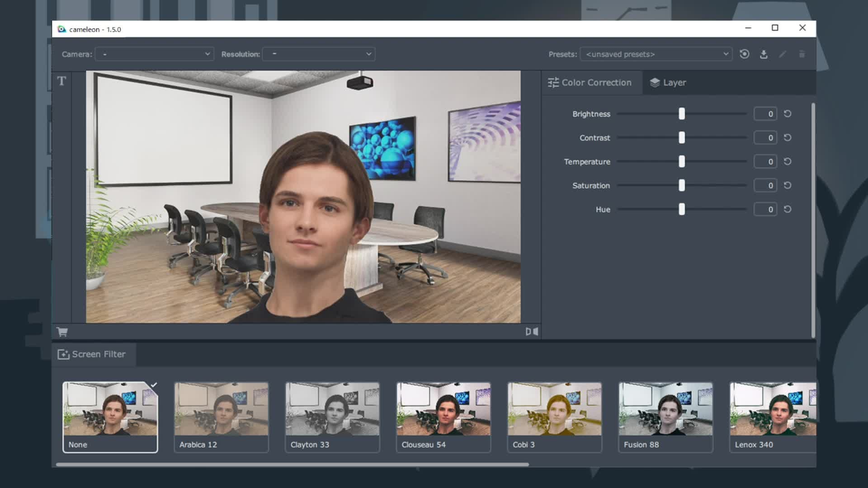Reset the Temperature value
868x488 pixels.
tap(788, 162)
